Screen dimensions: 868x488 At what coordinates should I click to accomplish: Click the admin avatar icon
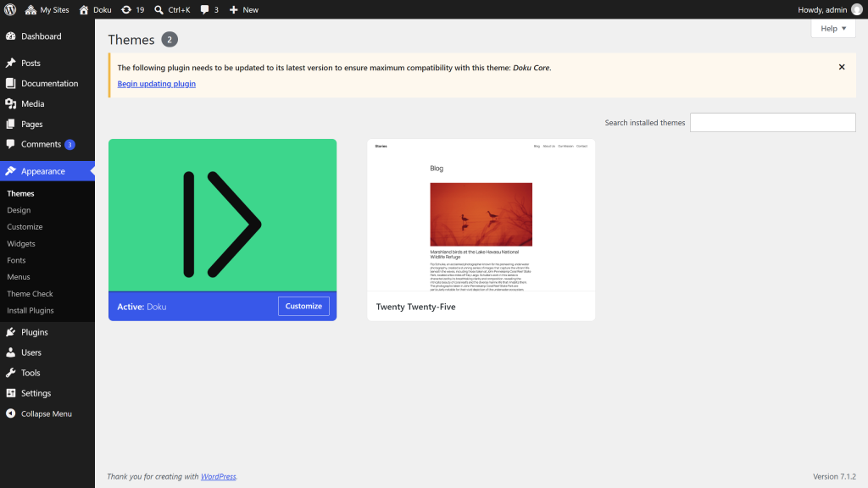point(856,10)
